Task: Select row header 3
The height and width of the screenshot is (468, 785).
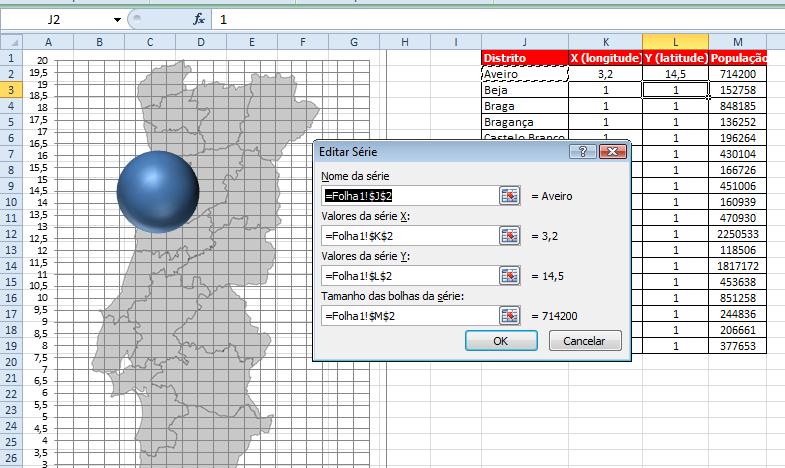Action: [11, 90]
